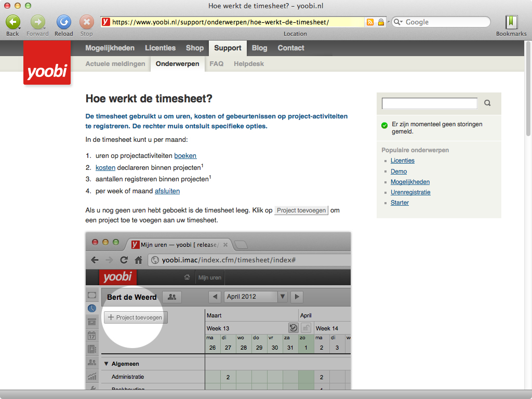Click the 'Week 14' header label
Image resolution: width=532 pixels, height=399 pixels.
pos(327,328)
